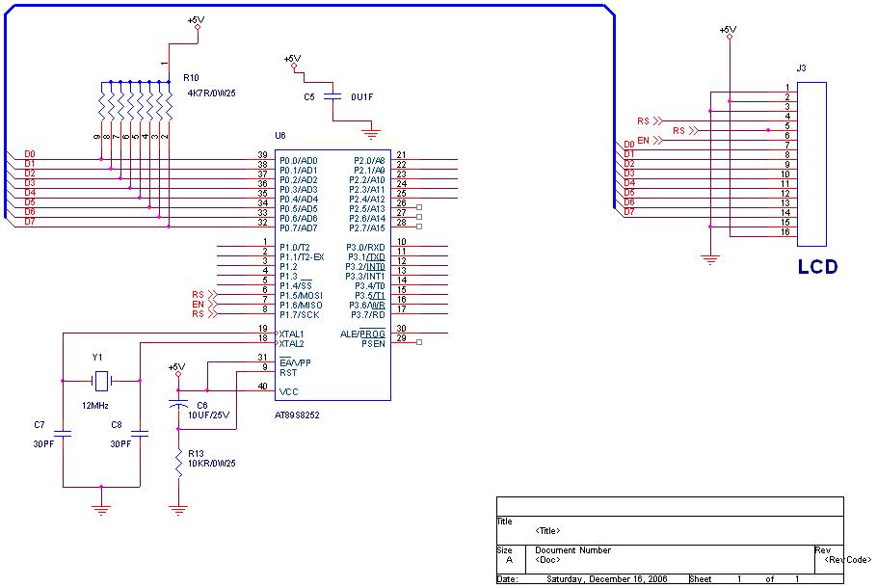Click the C7 30PF capacitor symbol
Image resolution: width=877 pixels, height=588 pixels.
(x=63, y=434)
